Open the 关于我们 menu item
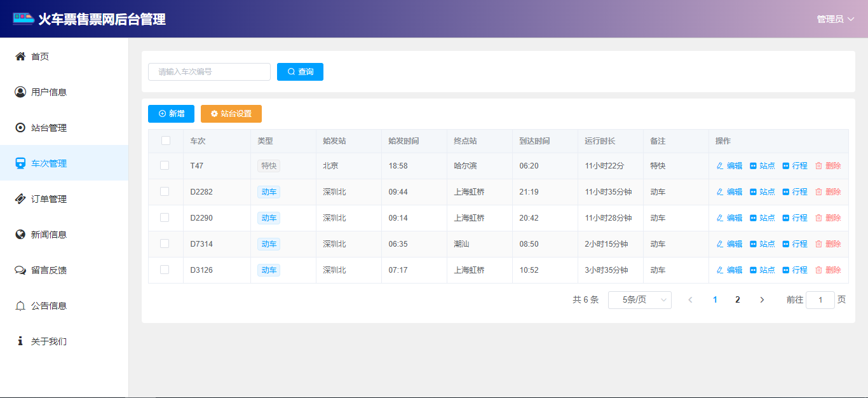 [49, 341]
